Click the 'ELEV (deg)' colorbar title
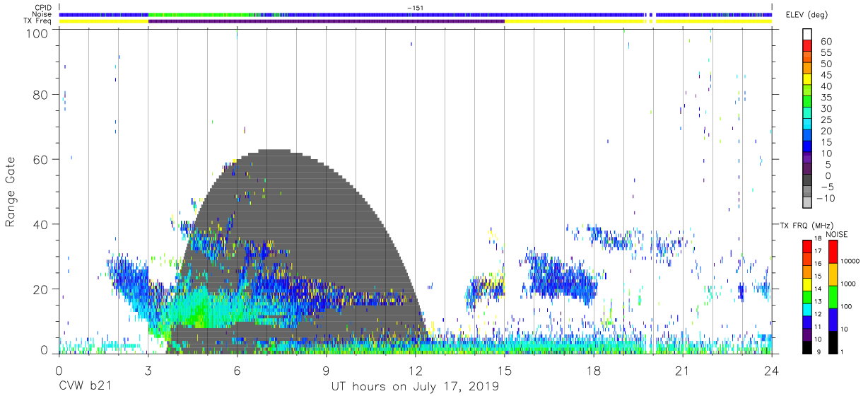 pos(807,14)
